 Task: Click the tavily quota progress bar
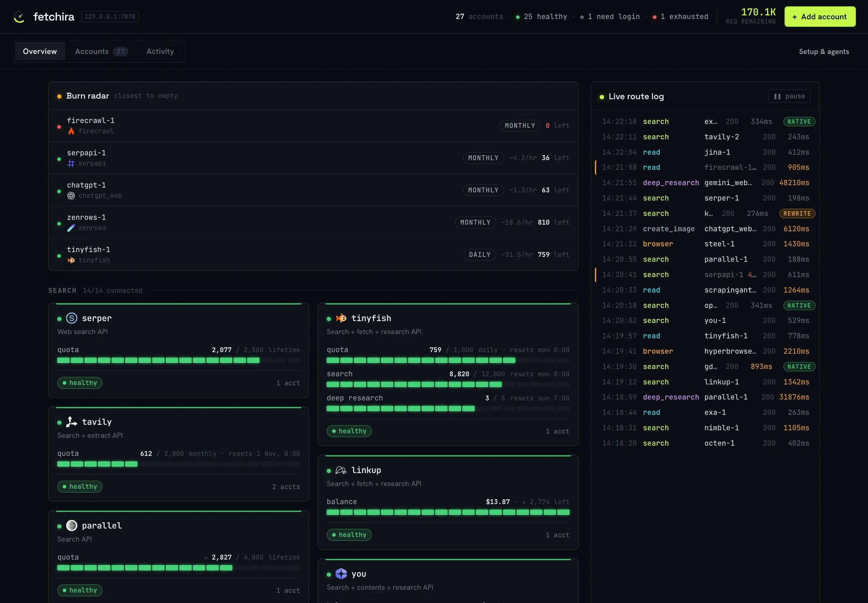[x=179, y=464]
